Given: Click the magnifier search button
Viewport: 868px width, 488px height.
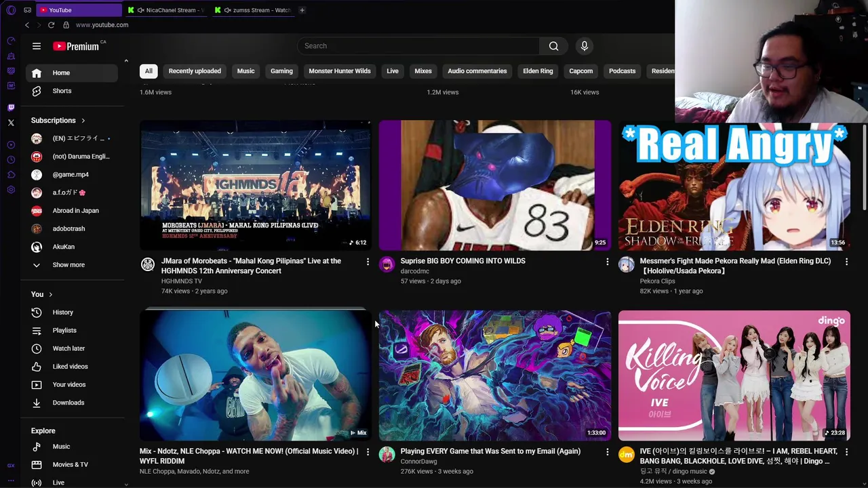Looking at the screenshot, I should tap(553, 46).
